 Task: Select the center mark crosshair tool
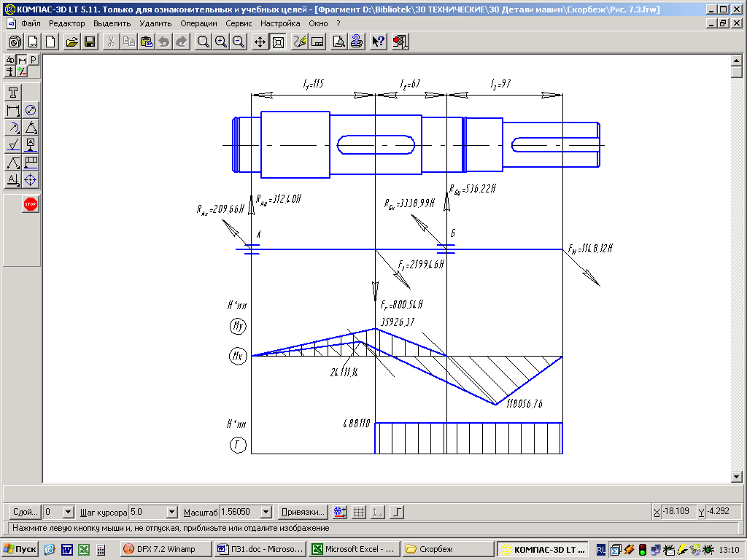coord(31,180)
